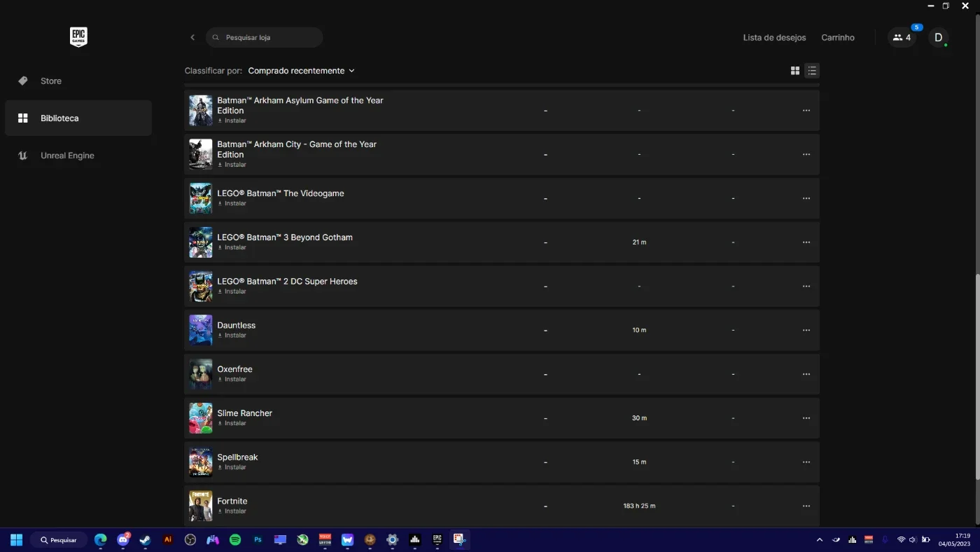Open the options menu for Slime Rancher
The height and width of the screenshot is (552, 980).
pyautogui.click(x=806, y=418)
